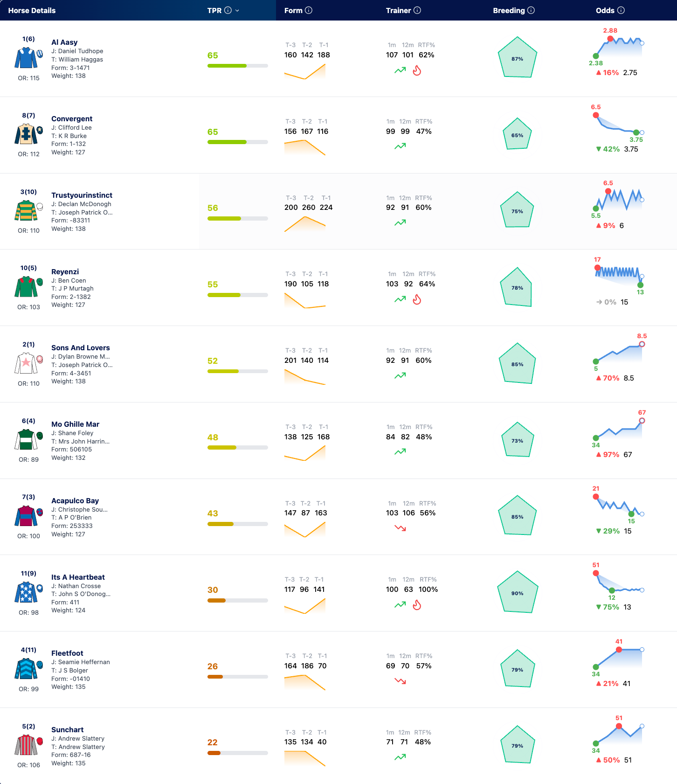Click the Trainer column info icon

point(417,10)
